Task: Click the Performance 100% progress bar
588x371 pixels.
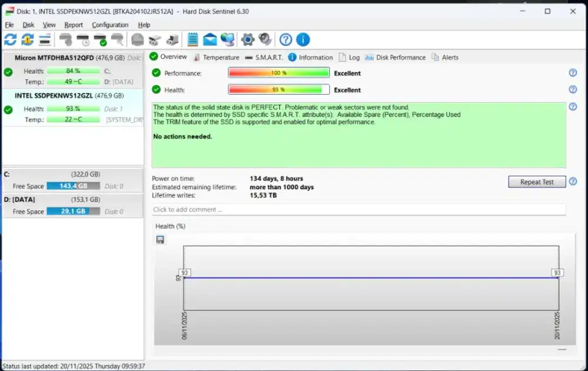Action: coord(278,72)
